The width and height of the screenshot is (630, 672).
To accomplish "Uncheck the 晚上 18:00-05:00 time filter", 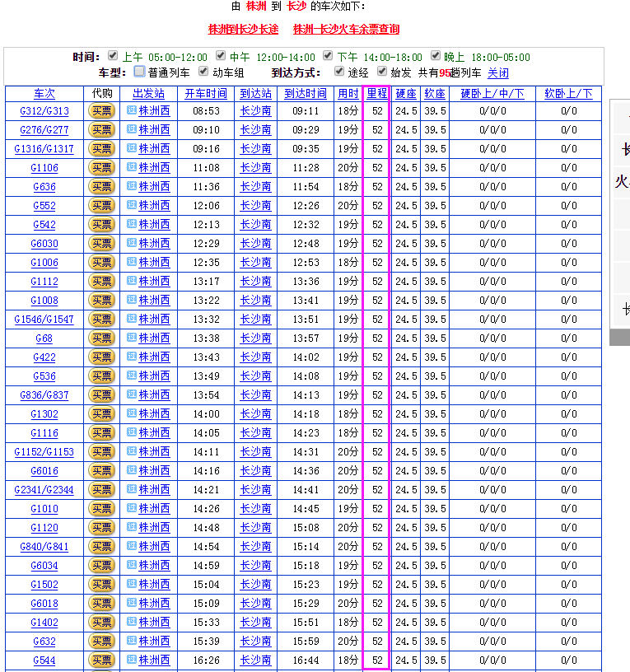I will pyautogui.click(x=436, y=55).
